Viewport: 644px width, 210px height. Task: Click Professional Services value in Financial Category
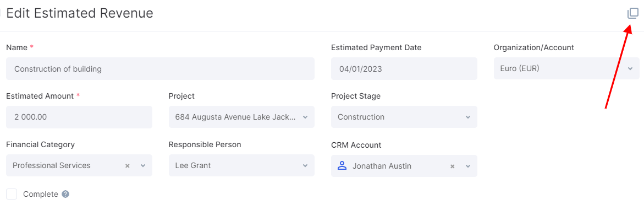[x=51, y=165]
